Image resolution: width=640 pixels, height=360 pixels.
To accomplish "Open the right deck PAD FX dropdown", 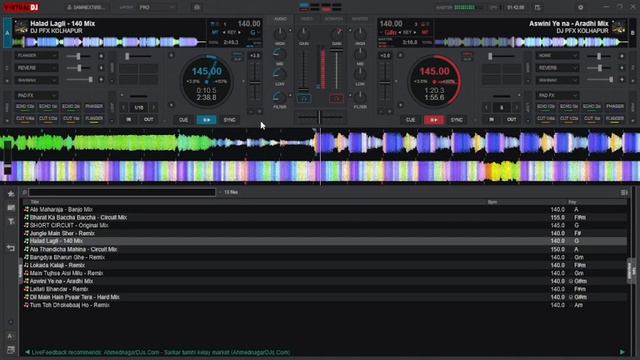I will coord(557,96).
